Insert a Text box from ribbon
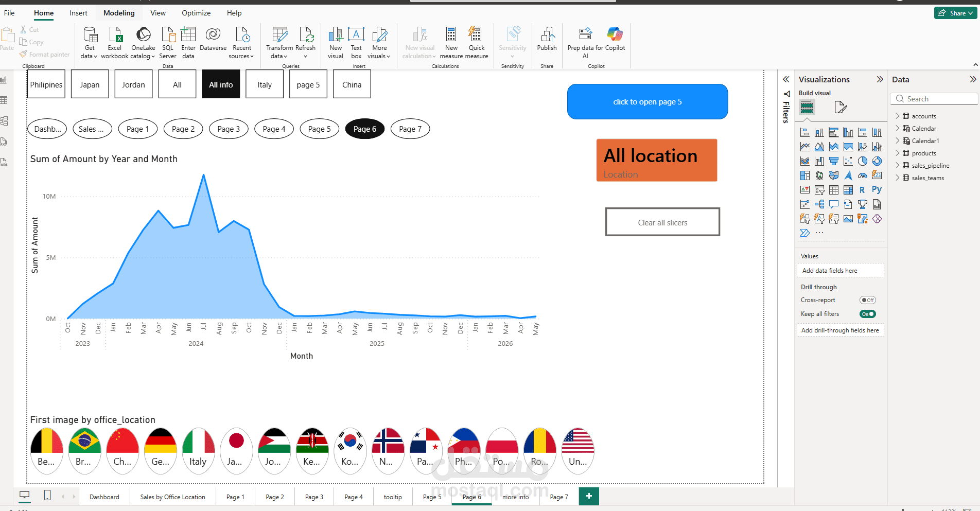The height and width of the screenshot is (511, 980). click(356, 43)
